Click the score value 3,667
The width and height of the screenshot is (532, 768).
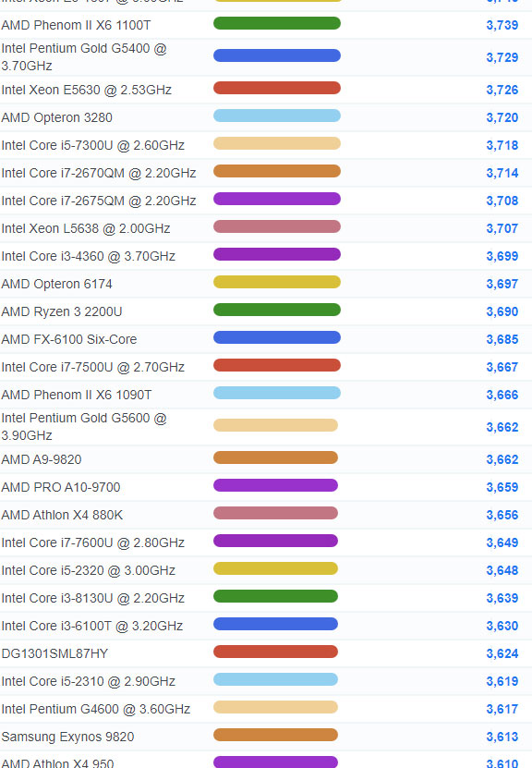pyautogui.click(x=502, y=367)
